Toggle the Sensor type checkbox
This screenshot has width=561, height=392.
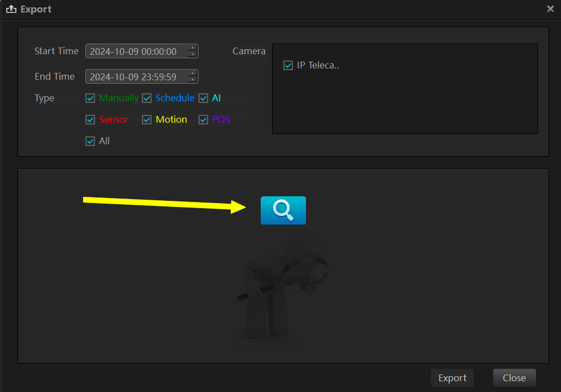click(90, 119)
